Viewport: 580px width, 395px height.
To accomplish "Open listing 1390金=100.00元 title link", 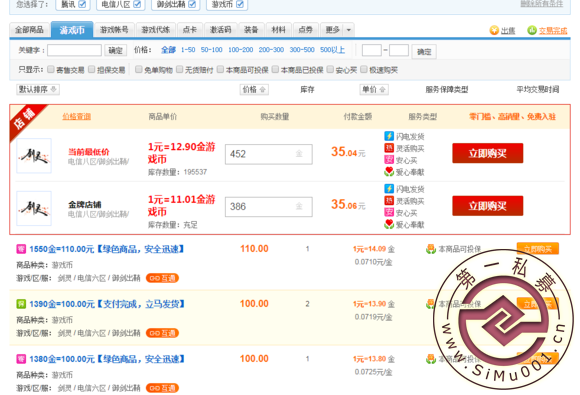I will 107,304.
